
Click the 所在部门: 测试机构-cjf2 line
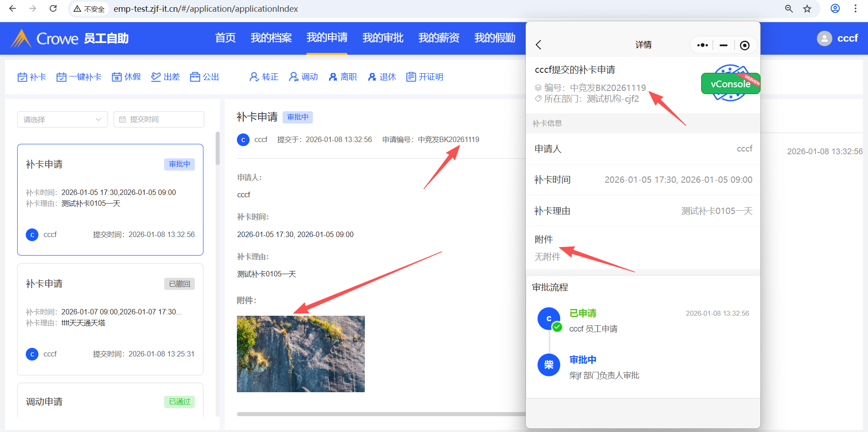coord(591,99)
